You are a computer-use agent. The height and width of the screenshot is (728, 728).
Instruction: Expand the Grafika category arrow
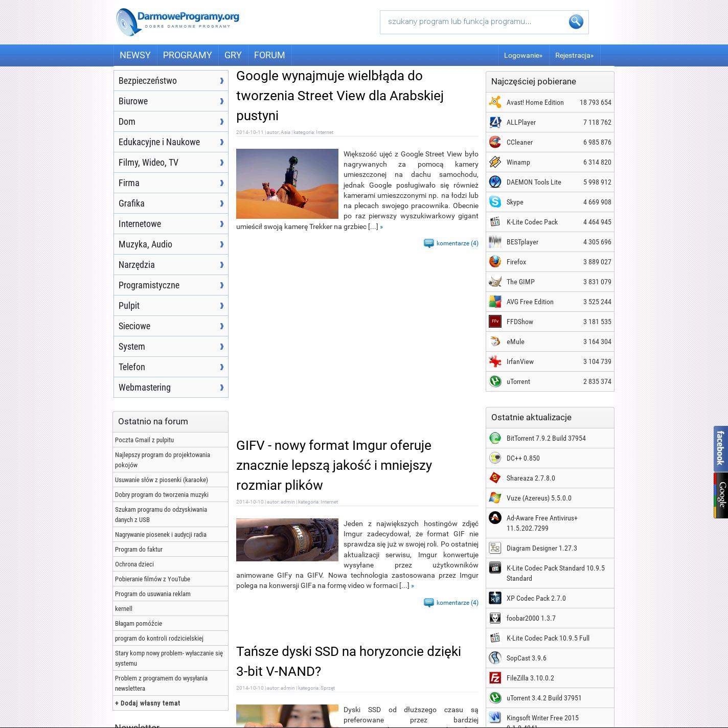pyautogui.click(x=221, y=203)
